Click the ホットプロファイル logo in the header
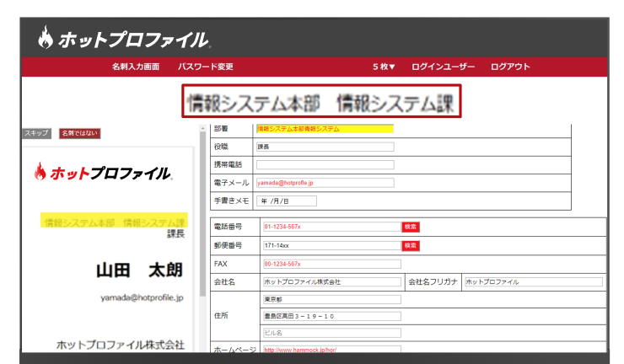This screenshot has width=624, height=364. click(x=123, y=38)
